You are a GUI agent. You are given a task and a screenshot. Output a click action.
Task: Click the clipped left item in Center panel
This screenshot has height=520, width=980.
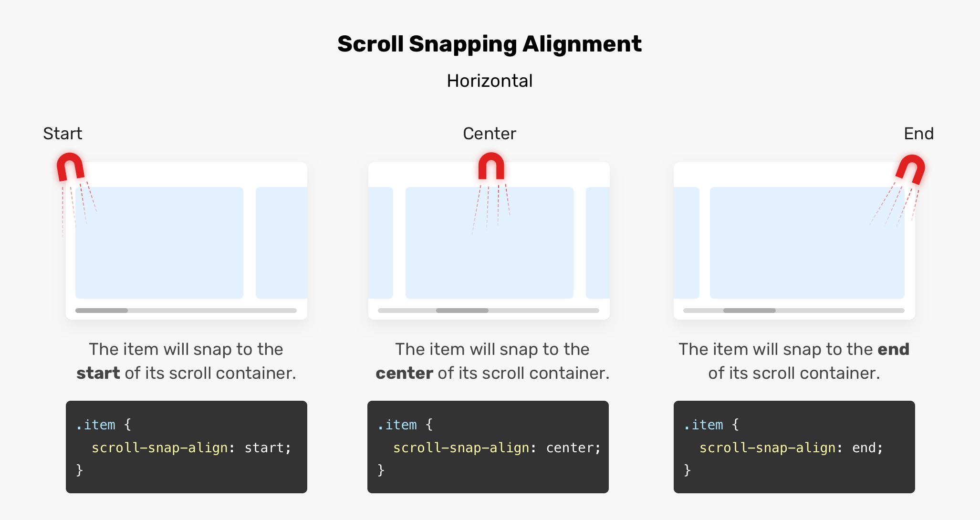381,243
